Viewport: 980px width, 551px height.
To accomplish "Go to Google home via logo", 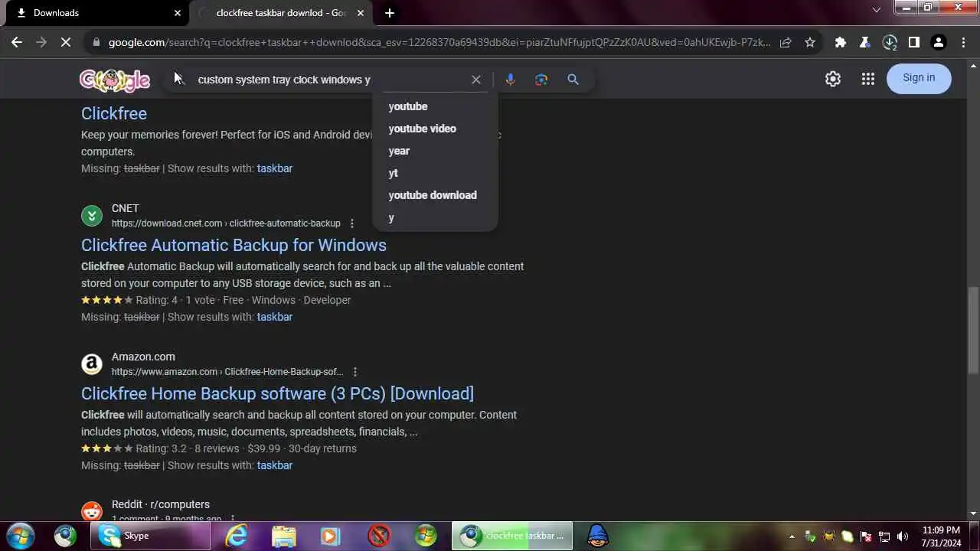I will [x=115, y=80].
